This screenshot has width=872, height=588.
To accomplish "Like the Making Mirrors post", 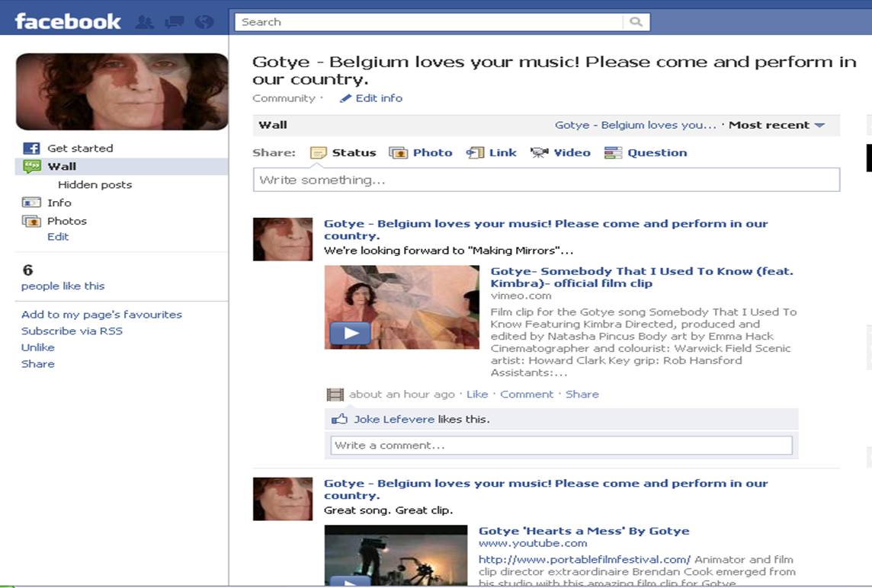I will pyautogui.click(x=477, y=394).
